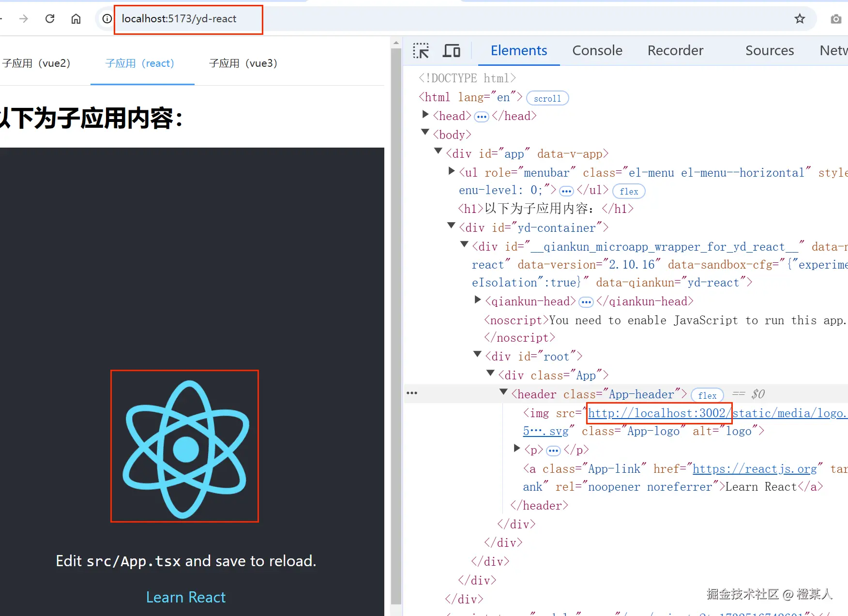This screenshot has width=848, height=616.
Task: Toggle the flex badge on App-header
Action: point(707,395)
